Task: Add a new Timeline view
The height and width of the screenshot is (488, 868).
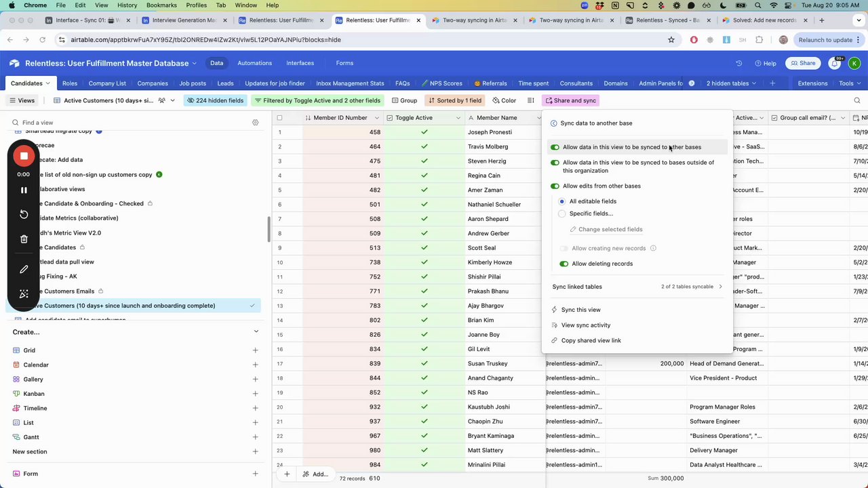Action: pyautogui.click(x=255, y=408)
